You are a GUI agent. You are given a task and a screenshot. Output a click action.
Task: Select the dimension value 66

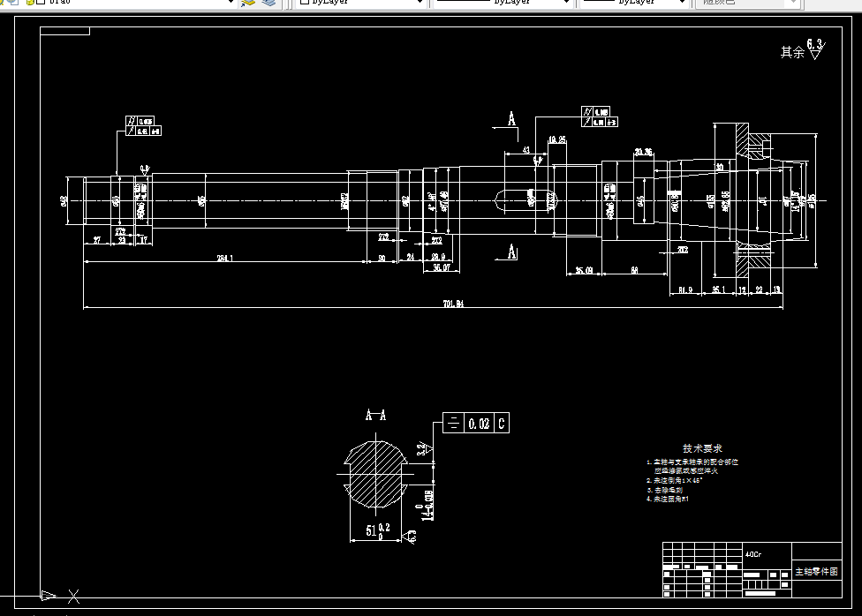[634, 270]
